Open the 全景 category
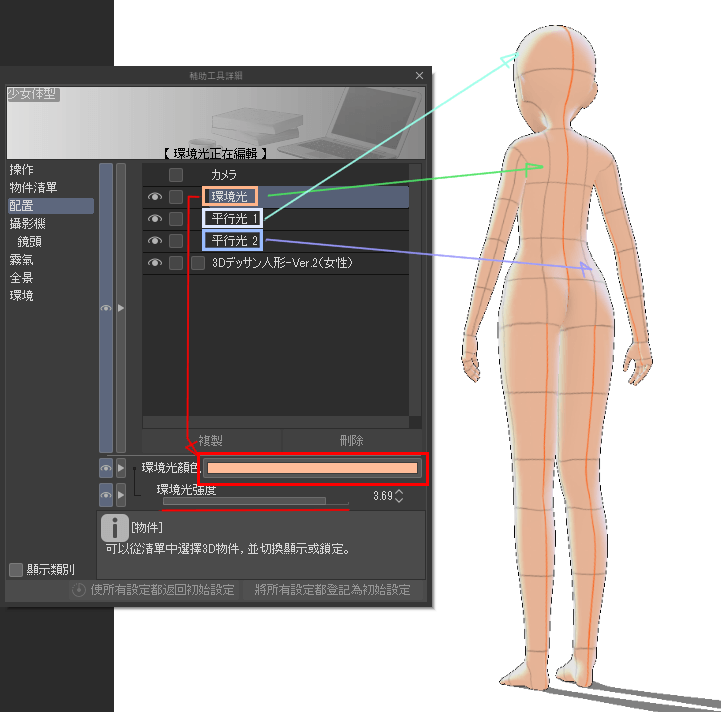The width and height of the screenshot is (721, 712). [x=21, y=278]
